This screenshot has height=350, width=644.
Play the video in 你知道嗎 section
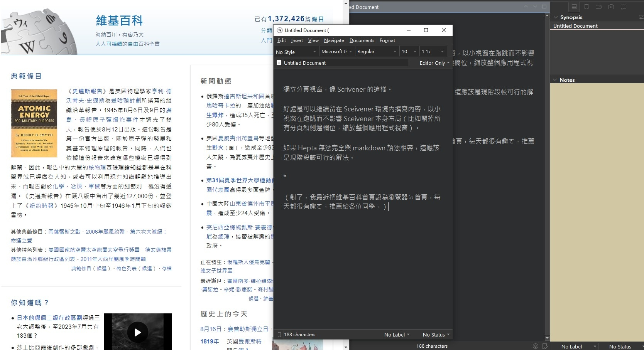pos(137,332)
